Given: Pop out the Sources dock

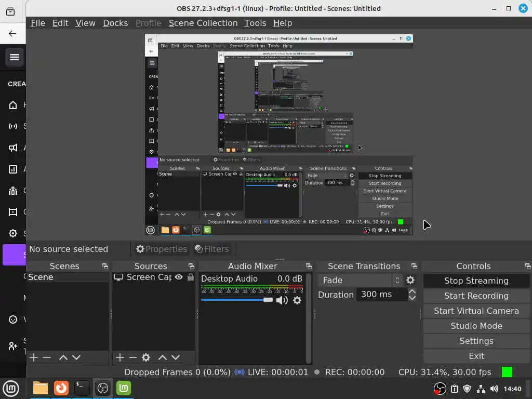Looking at the screenshot, I should point(191,267).
